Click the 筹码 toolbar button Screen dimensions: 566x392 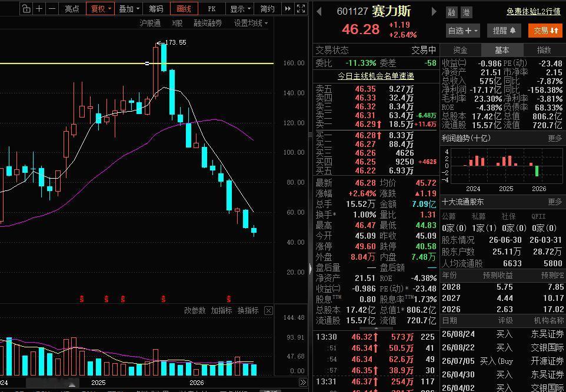tap(156, 9)
